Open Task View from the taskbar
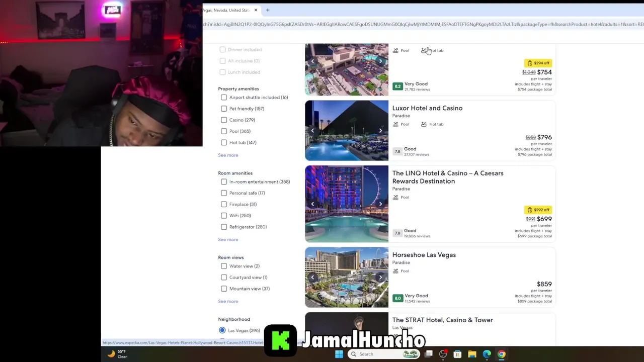 tap(429, 354)
